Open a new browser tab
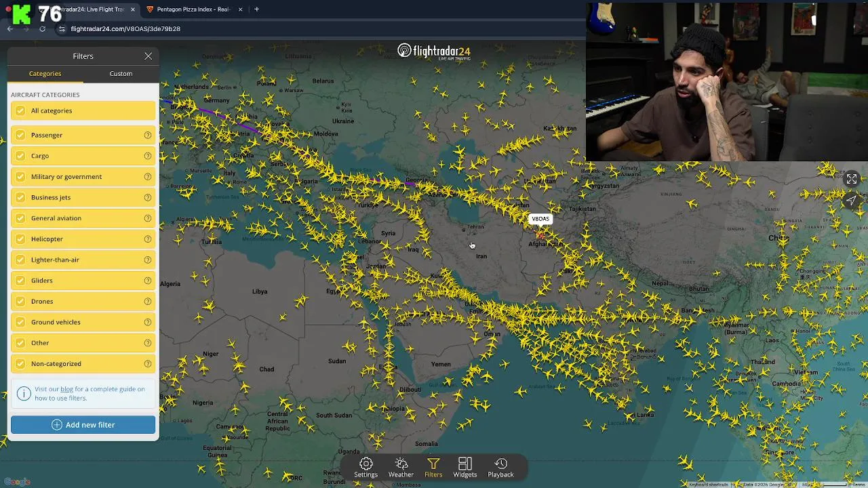This screenshot has width=868, height=488. pyautogui.click(x=256, y=9)
